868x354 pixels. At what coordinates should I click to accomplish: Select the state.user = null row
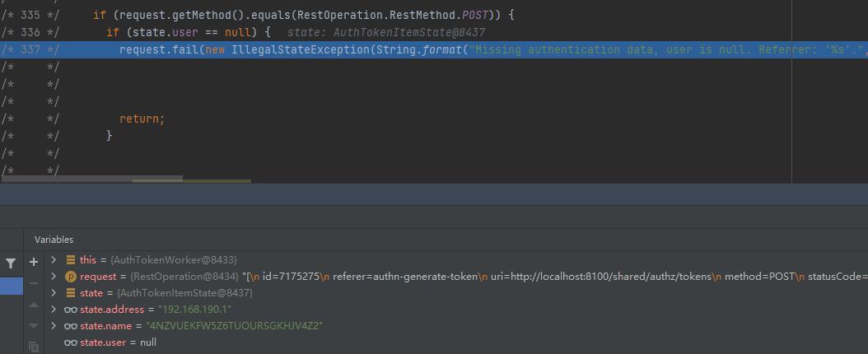[110, 342]
